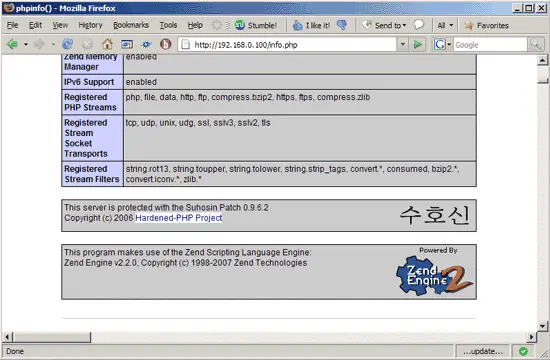Click the horizontal scrollbar thumb
Image resolution: width=550 pixels, height=360 pixels.
click(x=51, y=337)
